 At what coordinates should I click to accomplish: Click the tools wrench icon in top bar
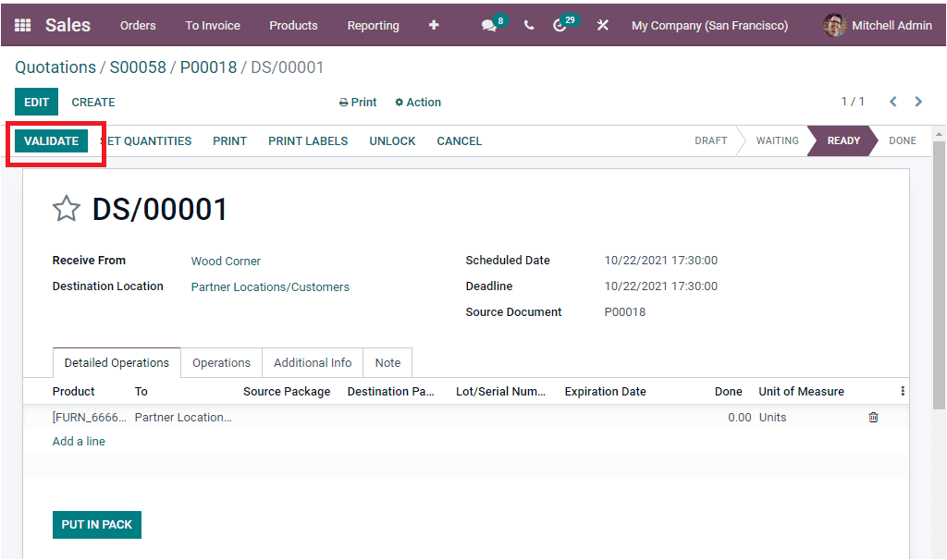coord(603,25)
